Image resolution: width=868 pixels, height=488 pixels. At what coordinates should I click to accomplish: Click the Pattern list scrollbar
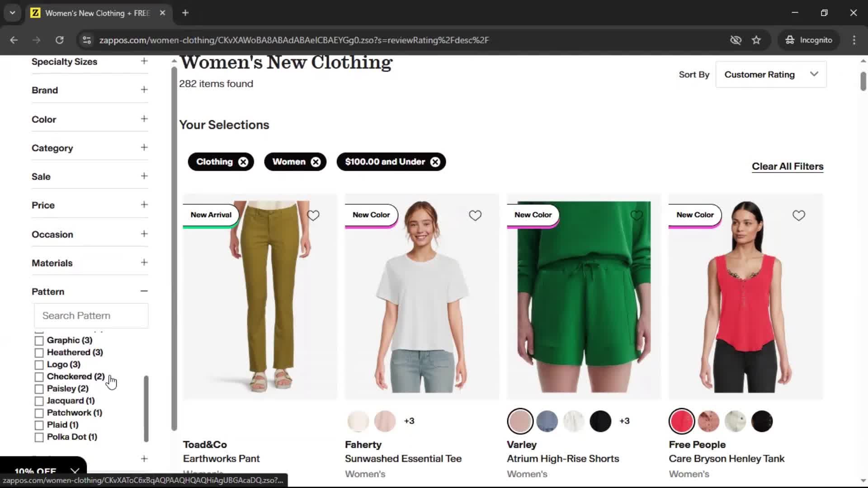pos(146,408)
